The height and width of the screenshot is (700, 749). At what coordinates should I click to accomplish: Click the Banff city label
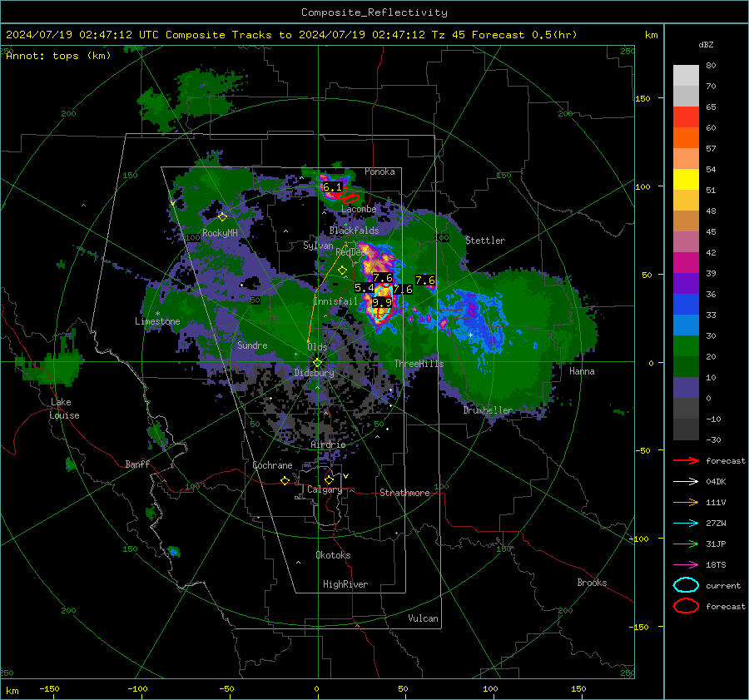137,464
